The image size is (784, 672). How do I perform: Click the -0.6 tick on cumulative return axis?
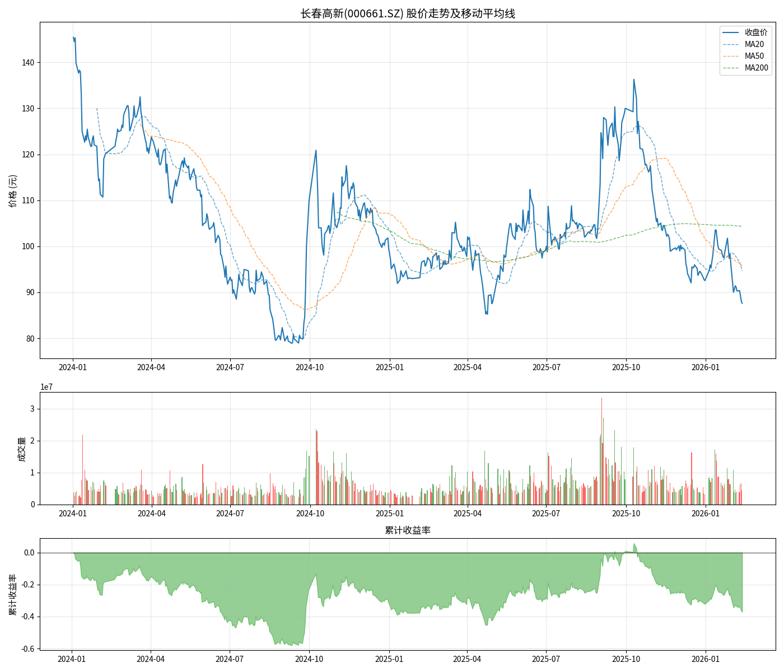[x=27, y=649]
